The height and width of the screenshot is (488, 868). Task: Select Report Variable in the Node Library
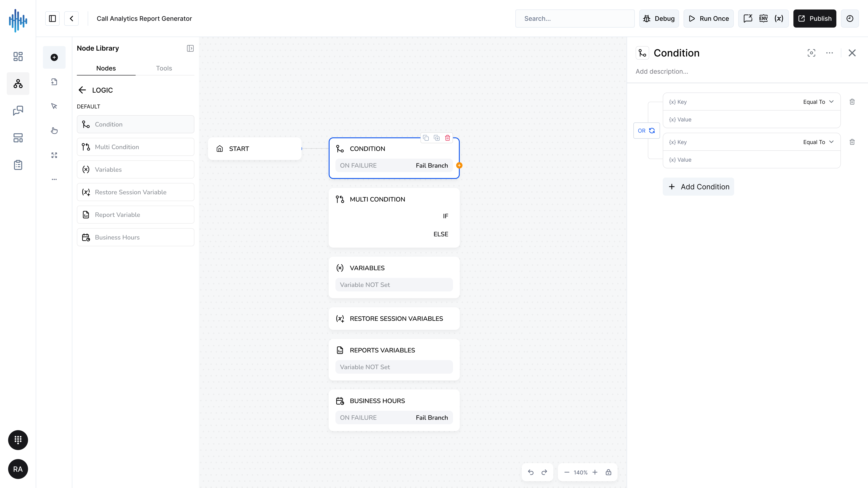[x=135, y=214]
